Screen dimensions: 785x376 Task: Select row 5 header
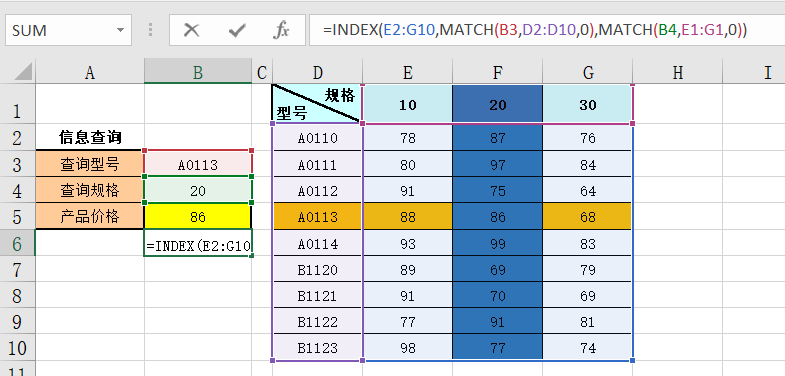tap(18, 216)
